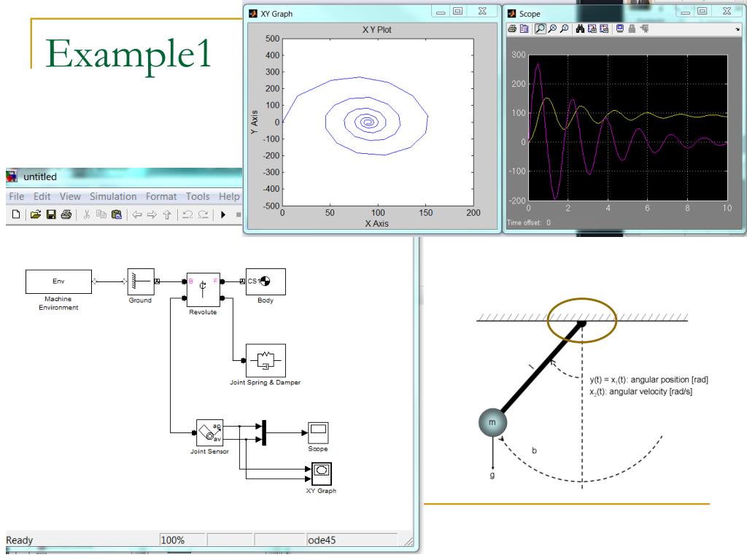The image size is (747, 560).
Task: Create a new model with the blank-page icon
Action: pos(16,214)
